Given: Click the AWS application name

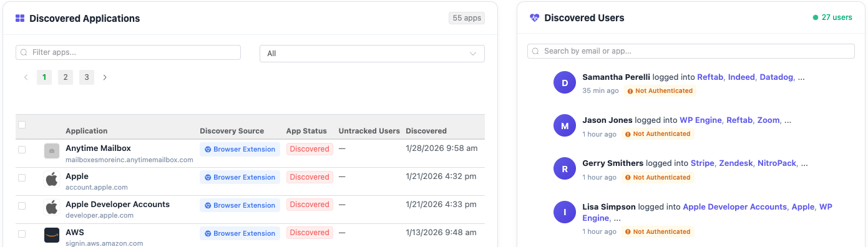Looking at the screenshot, I should pos(75,233).
